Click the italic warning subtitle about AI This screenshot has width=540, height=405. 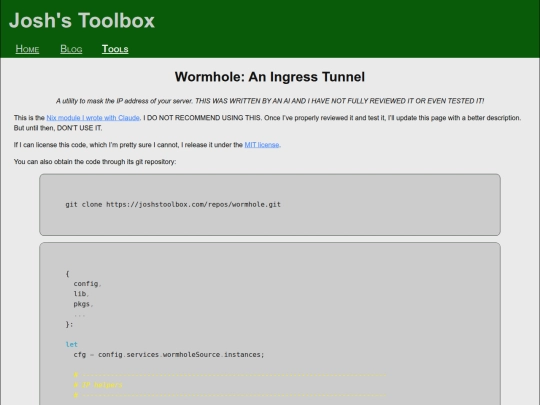[270, 101]
